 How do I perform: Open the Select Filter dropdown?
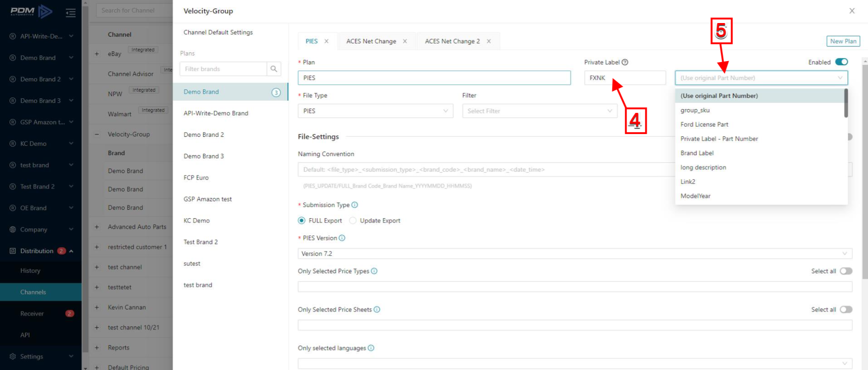(x=540, y=111)
